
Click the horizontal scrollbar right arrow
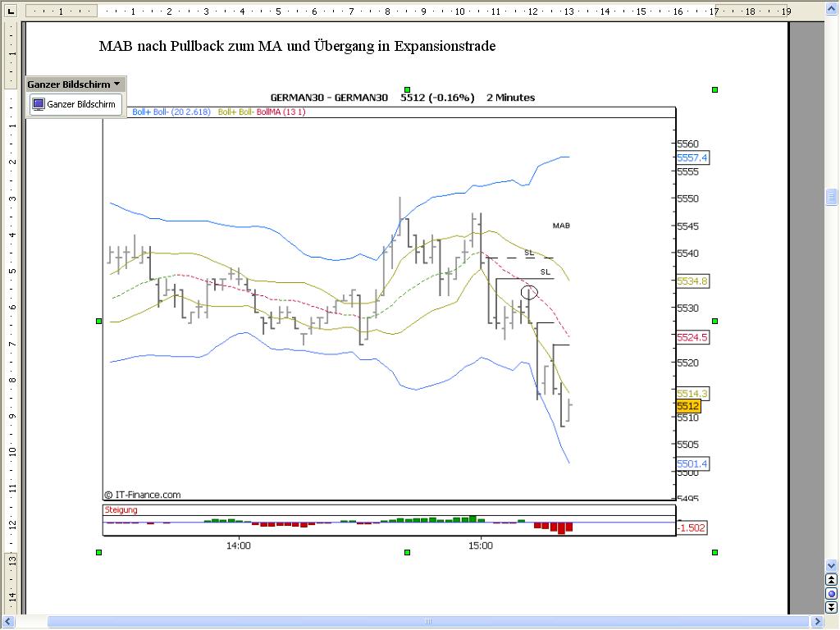click(818, 622)
